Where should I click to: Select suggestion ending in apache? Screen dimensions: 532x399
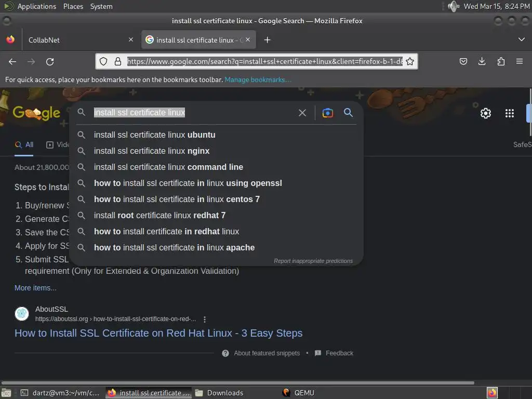point(216,248)
